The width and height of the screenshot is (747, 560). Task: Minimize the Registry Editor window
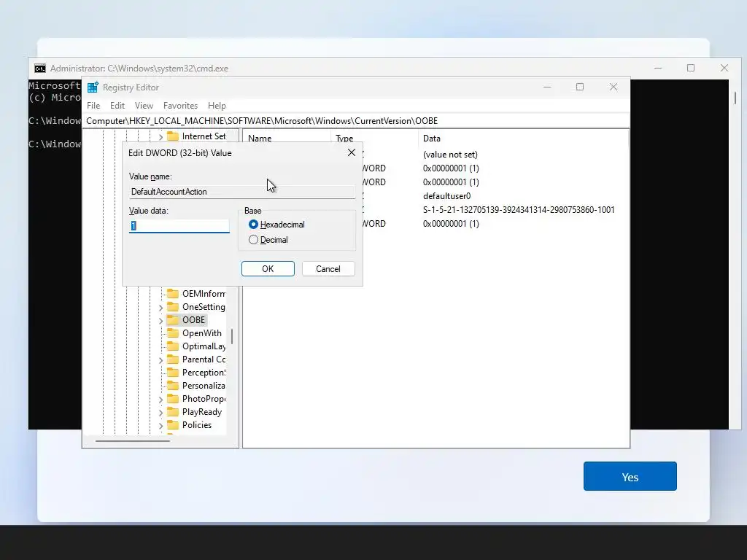coord(547,87)
